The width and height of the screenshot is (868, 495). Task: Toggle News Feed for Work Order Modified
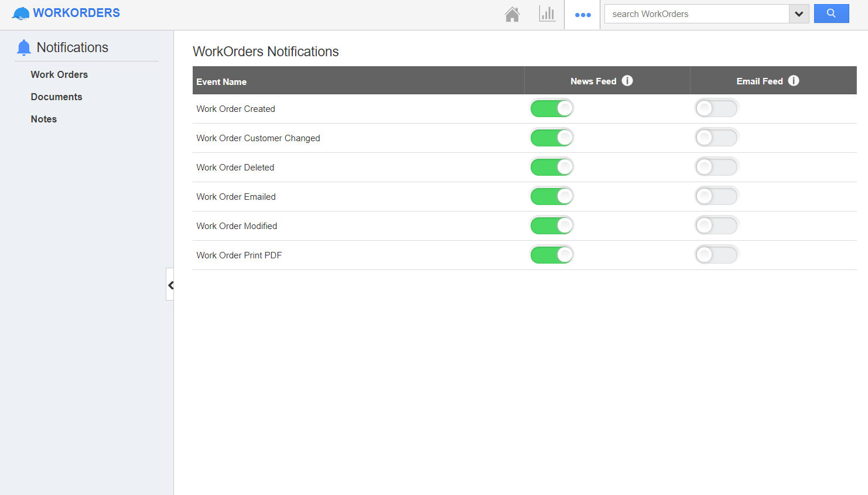tap(551, 225)
